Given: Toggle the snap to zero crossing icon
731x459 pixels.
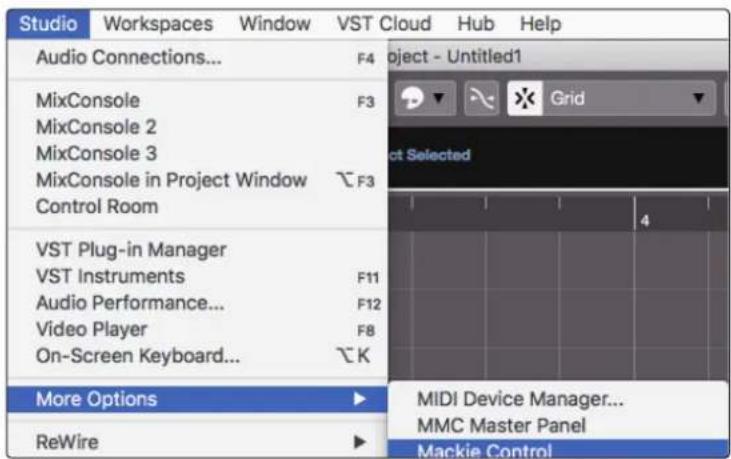Looking at the screenshot, I should pyautogui.click(x=482, y=98).
